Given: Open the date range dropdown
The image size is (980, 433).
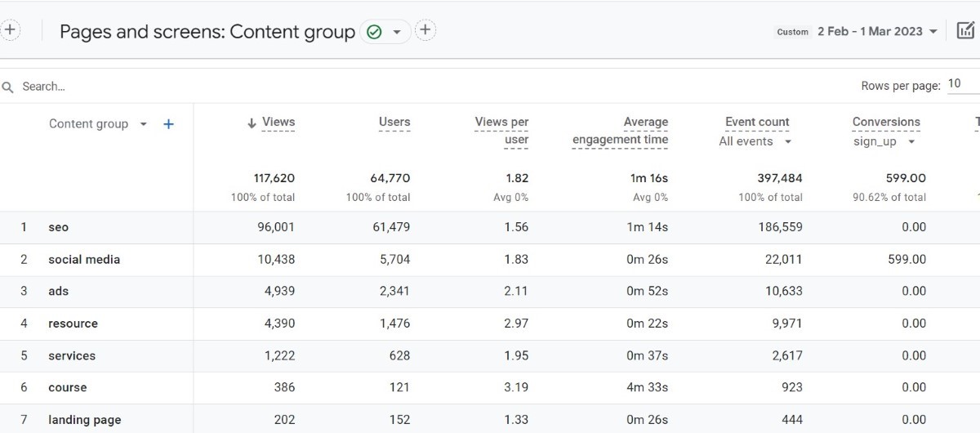Looking at the screenshot, I should (x=878, y=31).
